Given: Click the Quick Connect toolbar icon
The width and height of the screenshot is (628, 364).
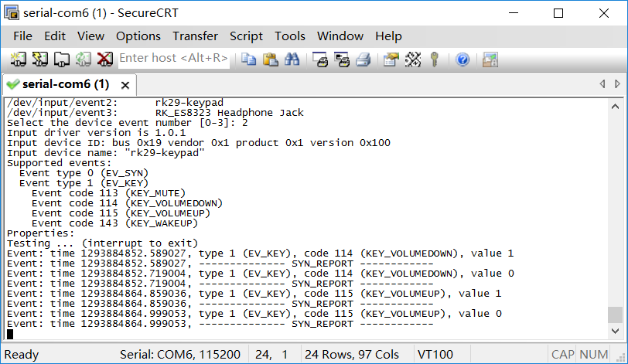Looking at the screenshot, I should [x=40, y=60].
